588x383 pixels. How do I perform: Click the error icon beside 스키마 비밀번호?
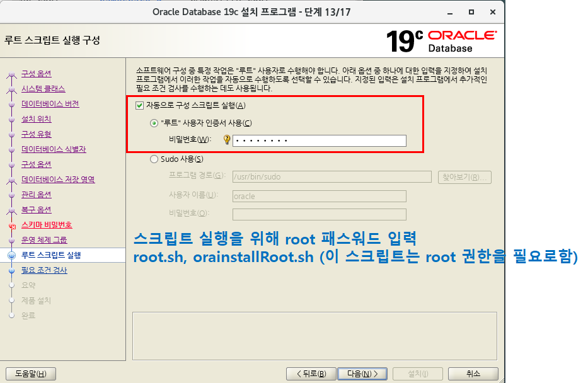[x=12, y=226]
